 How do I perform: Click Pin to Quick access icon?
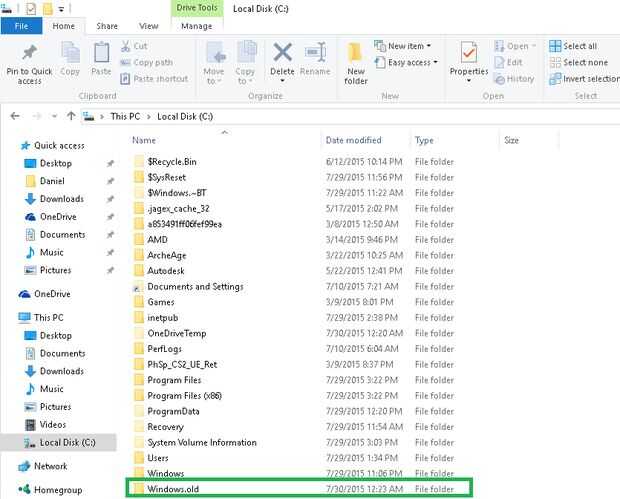pyautogui.click(x=29, y=52)
